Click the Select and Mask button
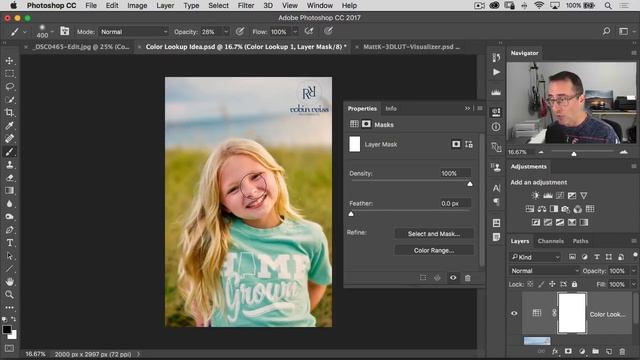 [434, 233]
